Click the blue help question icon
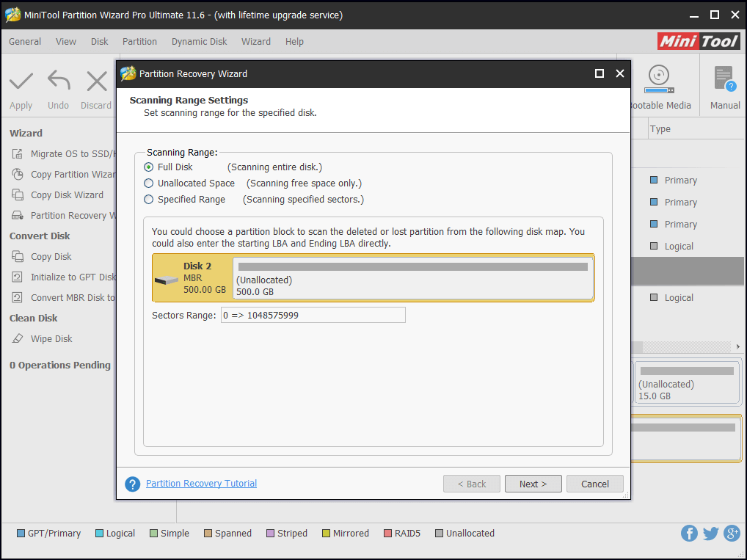747x560 pixels. point(132,484)
